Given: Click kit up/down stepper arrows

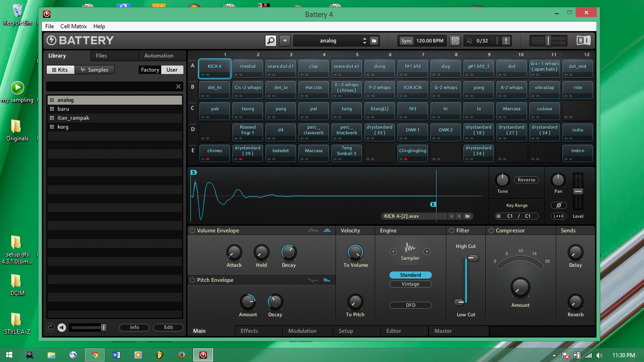Looking at the screenshot, I should 364,41.
